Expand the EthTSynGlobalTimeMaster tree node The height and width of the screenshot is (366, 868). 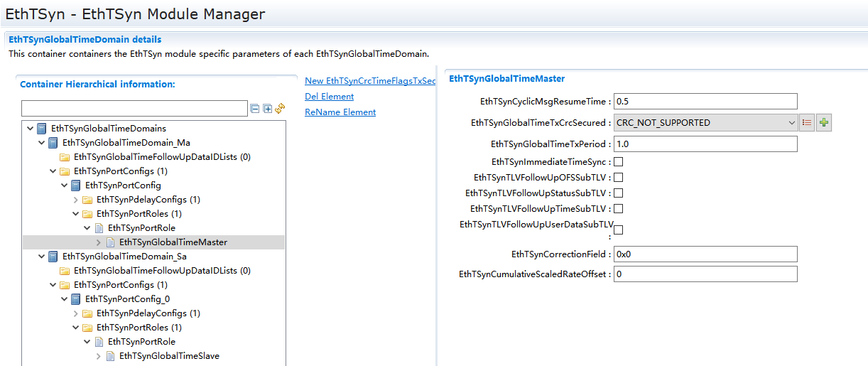click(x=99, y=242)
